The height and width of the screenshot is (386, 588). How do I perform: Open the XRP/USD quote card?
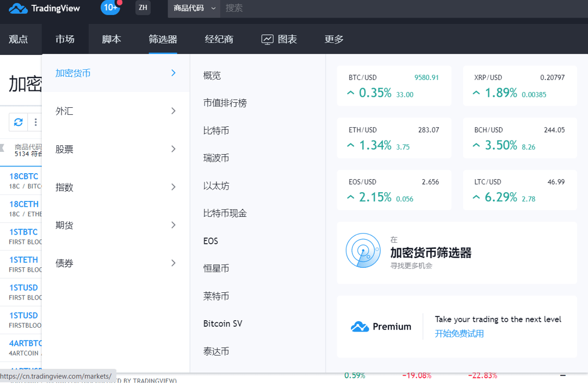click(520, 86)
